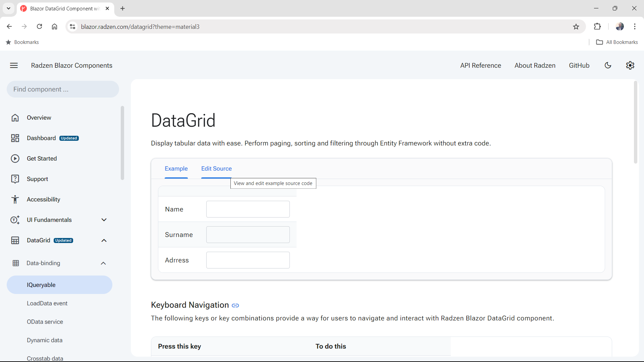Image resolution: width=644 pixels, height=362 pixels.
Task: Open browser extensions puzzle icon
Action: point(597,27)
